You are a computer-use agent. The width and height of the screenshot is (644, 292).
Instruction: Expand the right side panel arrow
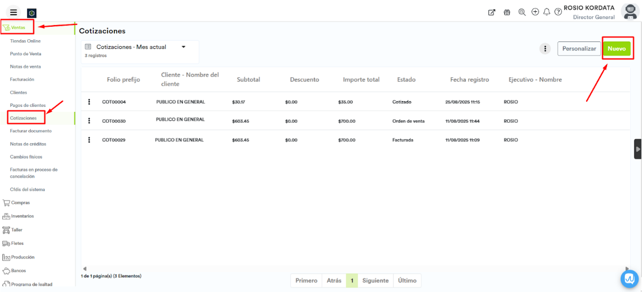pos(638,149)
